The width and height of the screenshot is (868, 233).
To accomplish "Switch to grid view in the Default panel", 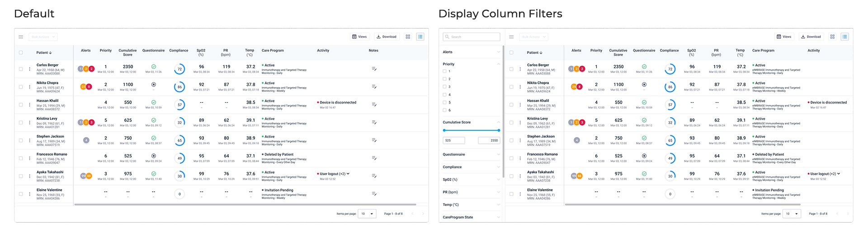I will pos(408,37).
